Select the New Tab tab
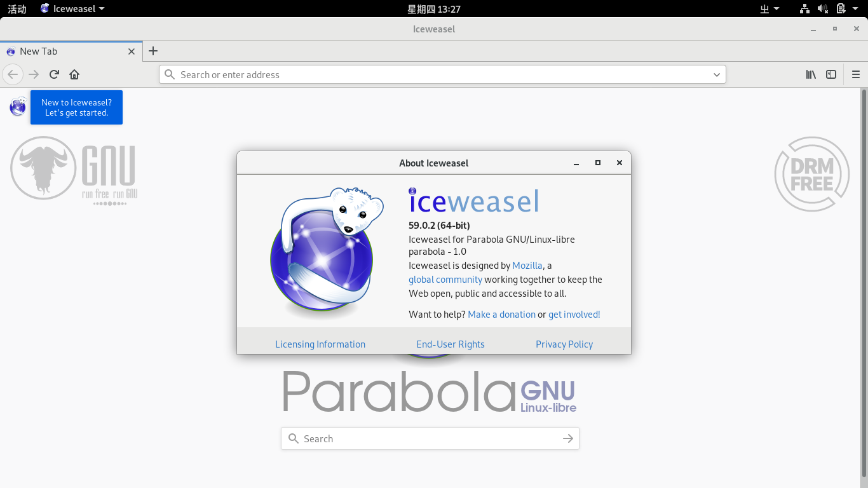The image size is (868, 488). (x=64, y=51)
